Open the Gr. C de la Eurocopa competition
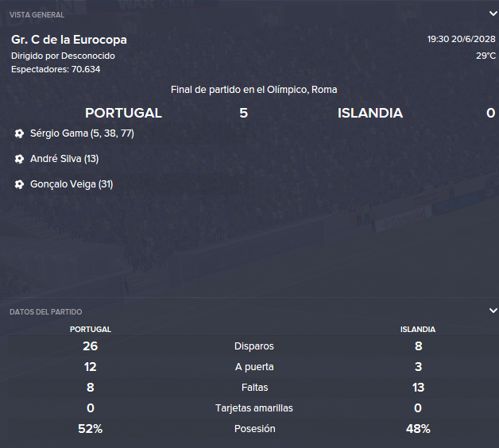499x448 pixels. coord(69,40)
